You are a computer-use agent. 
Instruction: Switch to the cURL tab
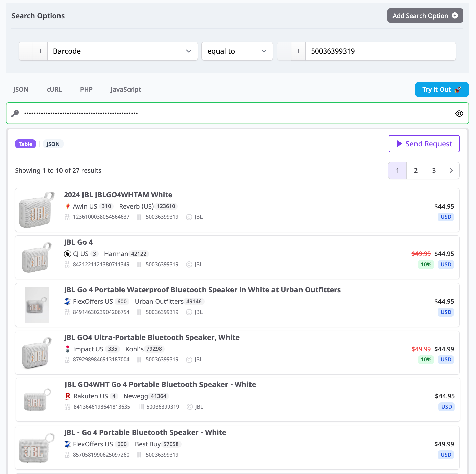click(54, 89)
